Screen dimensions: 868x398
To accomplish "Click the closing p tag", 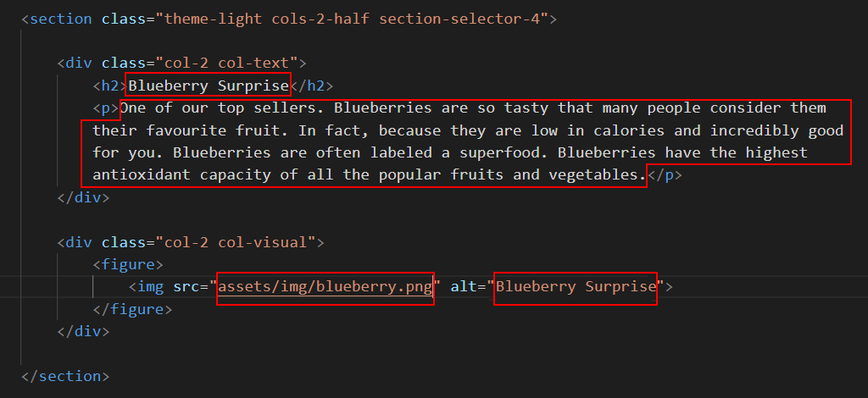I will point(665,174).
